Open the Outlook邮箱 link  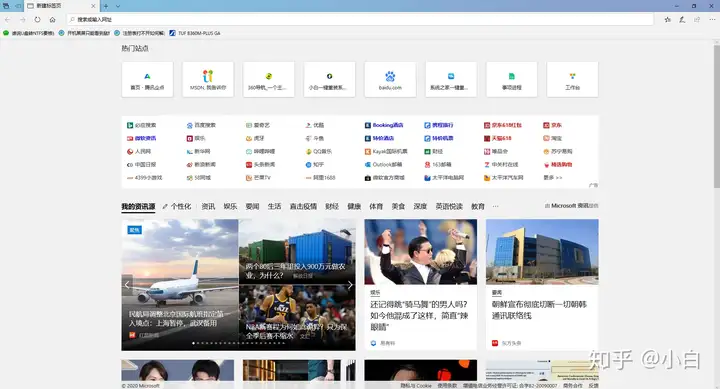coord(383,164)
